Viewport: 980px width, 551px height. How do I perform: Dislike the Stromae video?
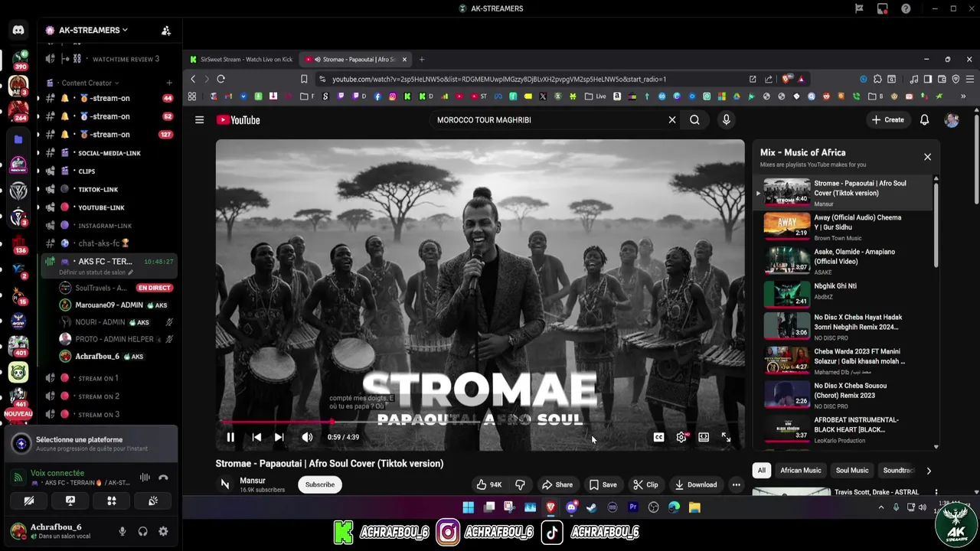coord(520,484)
